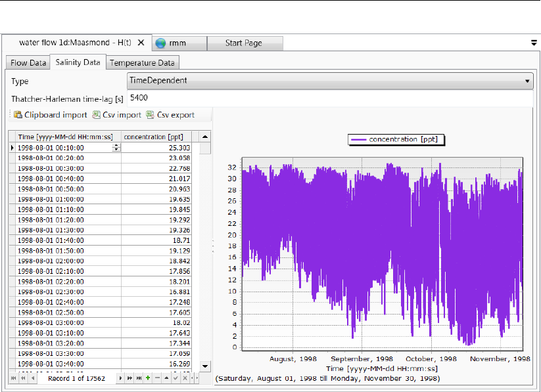
Task: Jump to last record in navigator
Action: [139, 379]
